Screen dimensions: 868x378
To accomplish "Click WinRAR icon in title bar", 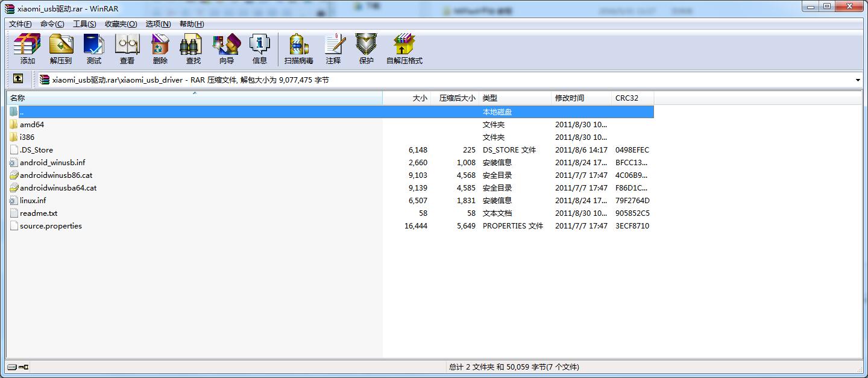I will 10,8.
